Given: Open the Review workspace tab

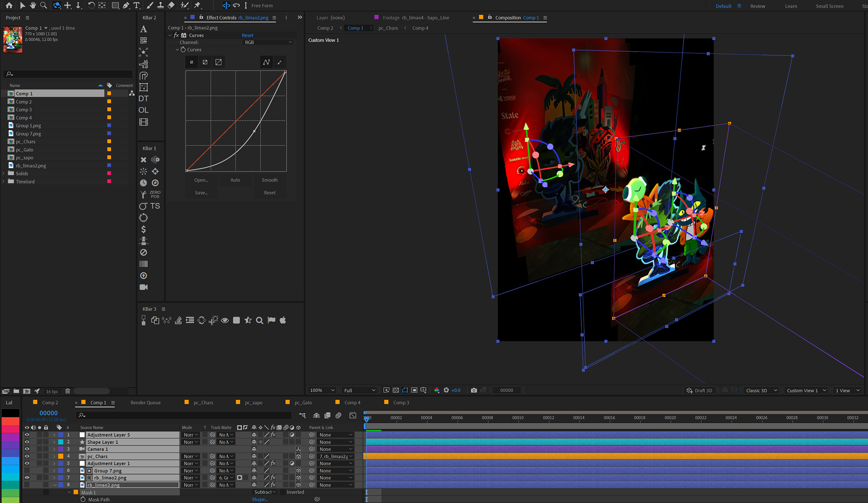Looking at the screenshot, I should 758,6.
